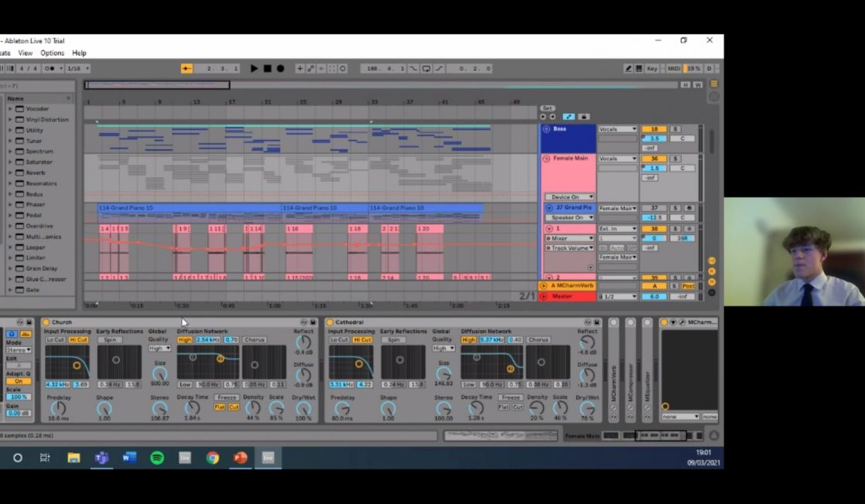The image size is (865, 504).
Task: Open the View menu
Action: (26, 53)
